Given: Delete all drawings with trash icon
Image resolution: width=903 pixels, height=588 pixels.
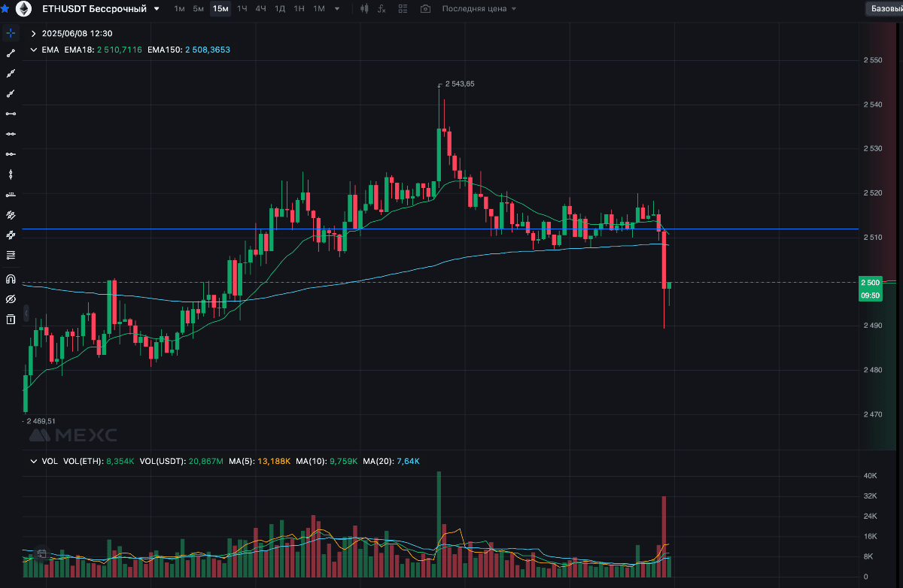Looking at the screenshot, I should tap(11, 320).
